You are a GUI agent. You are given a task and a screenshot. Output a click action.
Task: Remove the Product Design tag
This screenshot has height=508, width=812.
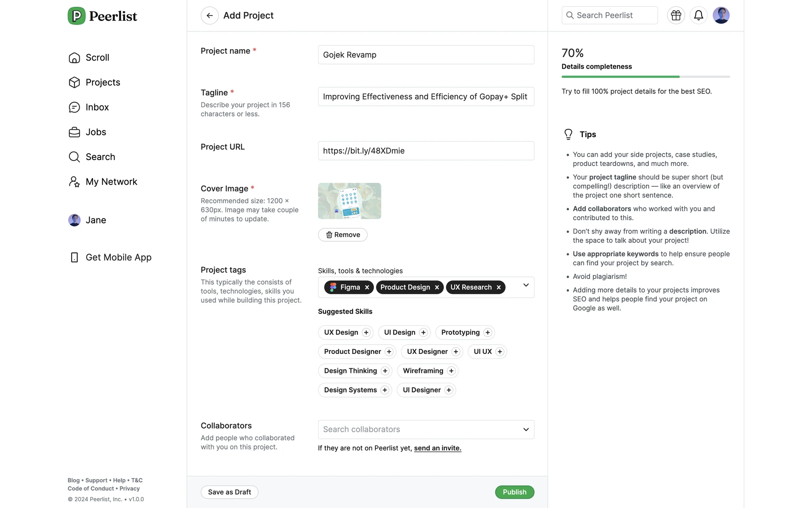[x=437, y=287]
